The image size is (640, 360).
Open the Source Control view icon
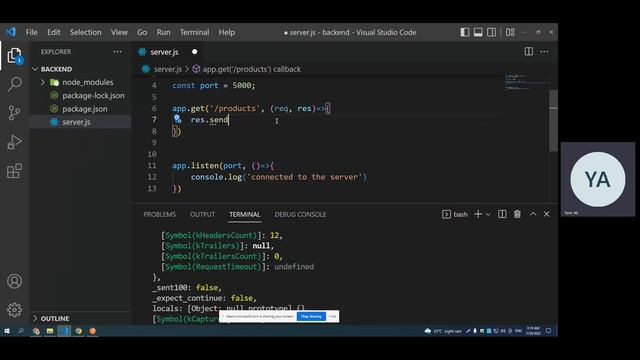[x=14, y=113]
